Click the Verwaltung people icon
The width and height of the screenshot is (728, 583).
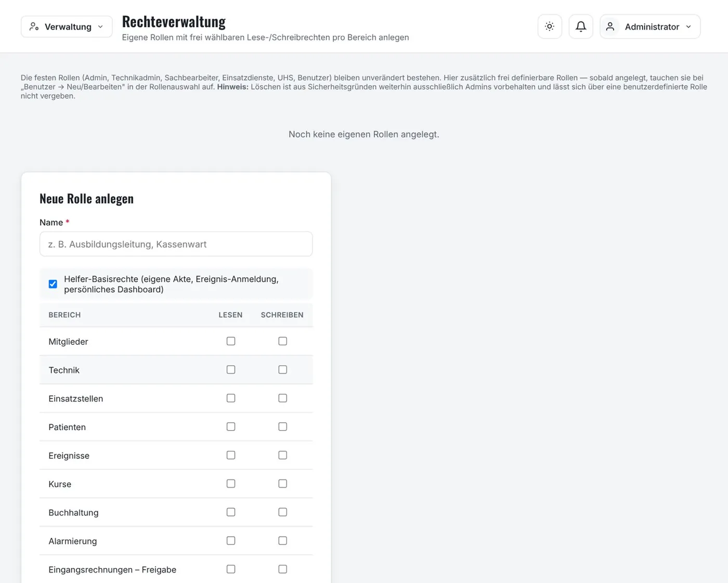34,27
